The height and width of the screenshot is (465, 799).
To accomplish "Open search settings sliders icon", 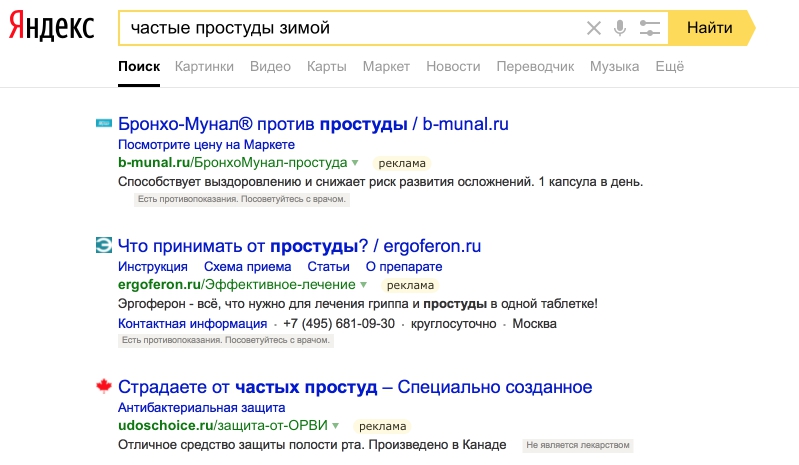I will [x=650, y=28].
